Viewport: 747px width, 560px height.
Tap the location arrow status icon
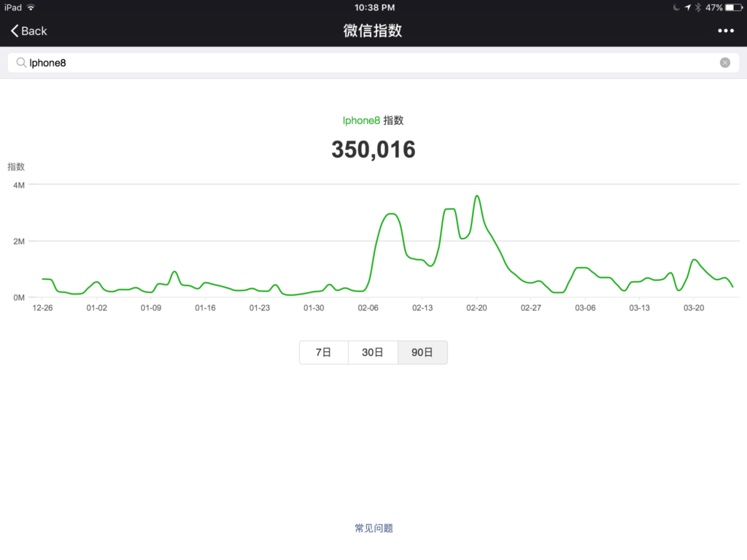point(687,7)
